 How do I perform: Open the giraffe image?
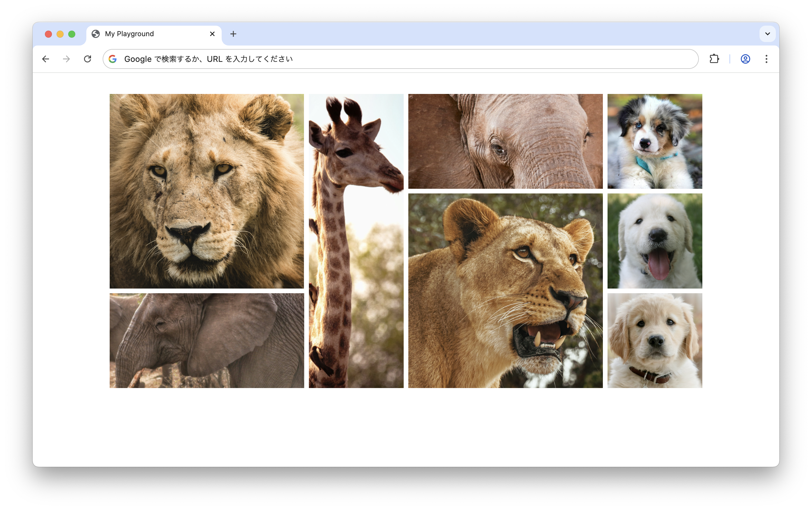coord(356,241)
